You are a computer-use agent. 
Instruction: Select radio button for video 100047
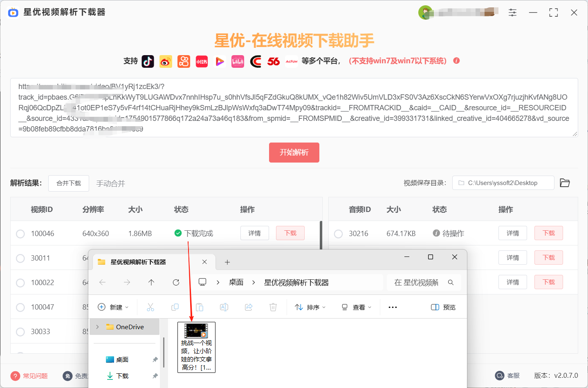tap(20, 307)
